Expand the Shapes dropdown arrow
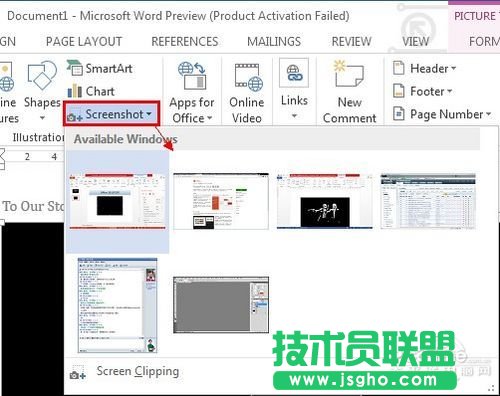Image resolution: width=500 pixels, height=396 pixels. tap(42, 118)
